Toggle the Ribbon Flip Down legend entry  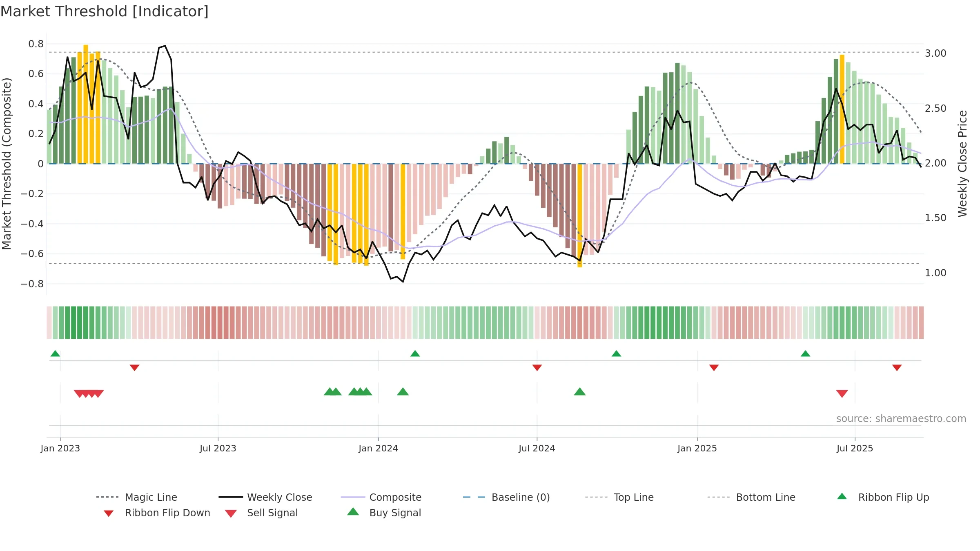156,513
